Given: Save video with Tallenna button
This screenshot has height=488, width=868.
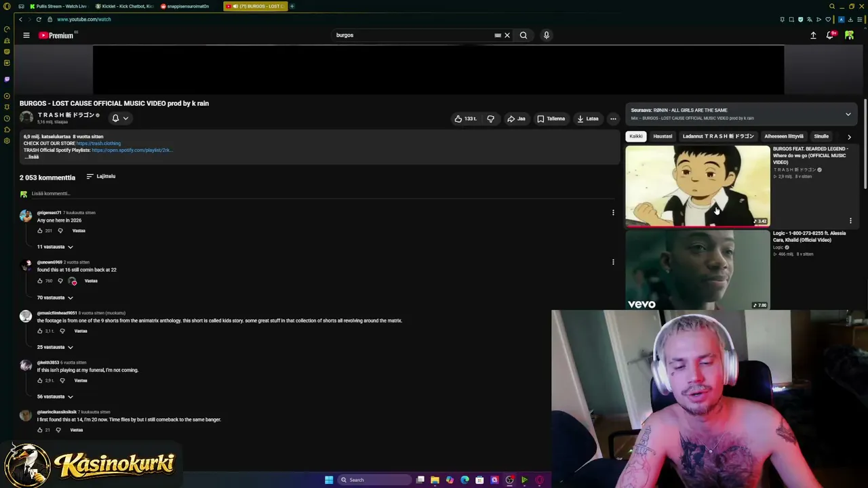Looking at the screenshot, I should coord(551,119).
